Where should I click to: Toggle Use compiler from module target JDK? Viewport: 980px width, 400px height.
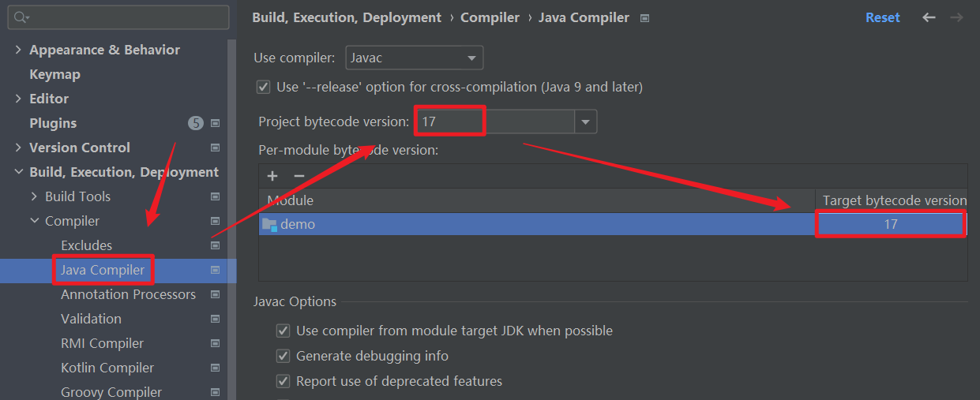point(283,331)
